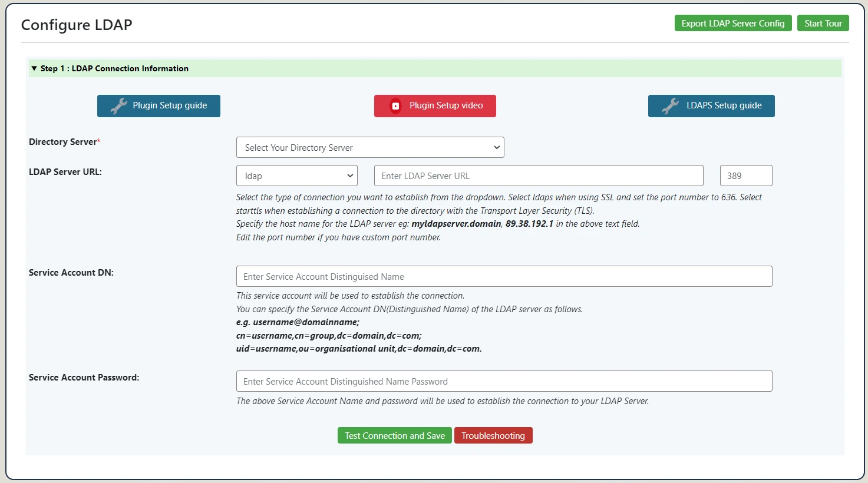The height and width of the screenshot is (483, 868).
Task: Click the wrench icon on LDAPS Setup guide
Action: [671, 105]
